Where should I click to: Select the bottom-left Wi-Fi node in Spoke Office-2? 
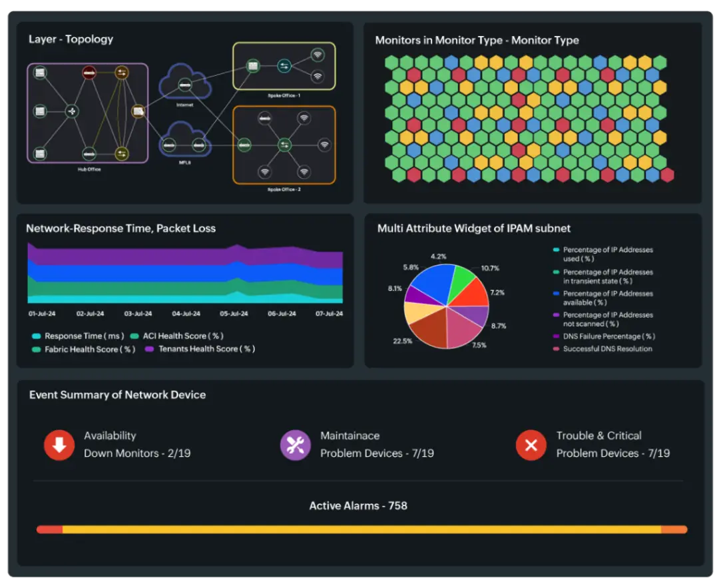pos(264,172)
